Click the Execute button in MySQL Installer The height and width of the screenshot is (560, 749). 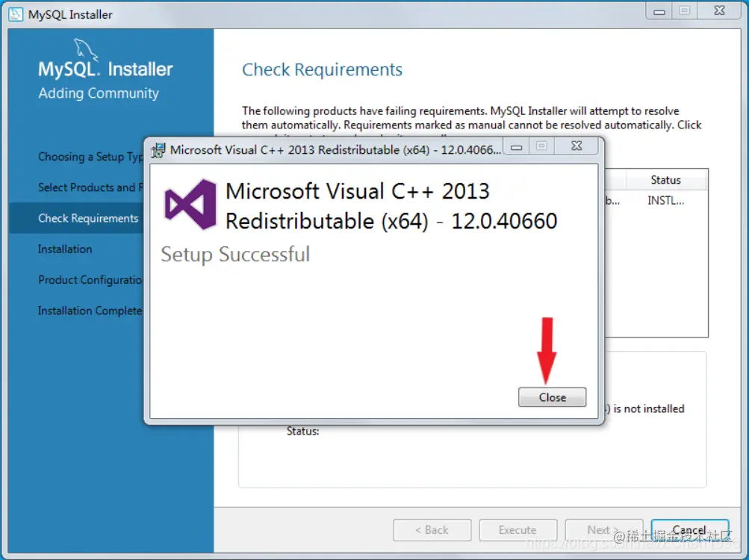point(518,530)
